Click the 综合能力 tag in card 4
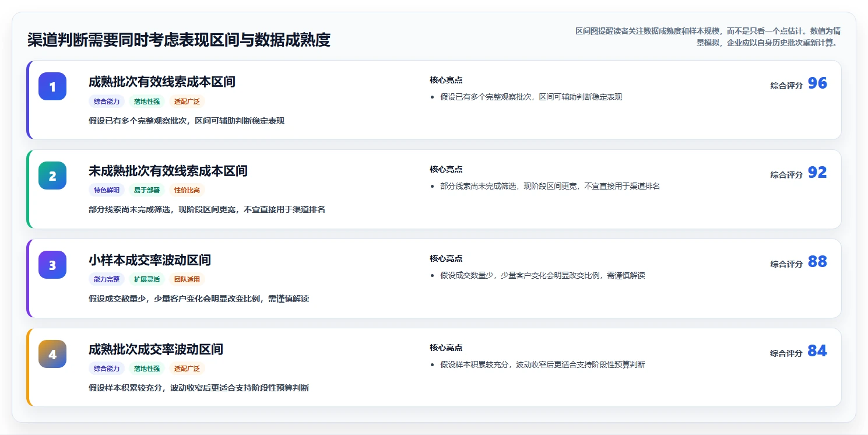This screenshot has height=435, width=868. (107, 369)
